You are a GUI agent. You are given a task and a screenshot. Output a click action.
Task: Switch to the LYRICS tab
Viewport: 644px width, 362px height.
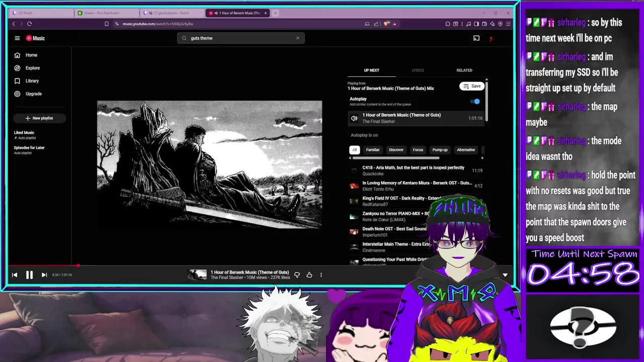(418, 70)
